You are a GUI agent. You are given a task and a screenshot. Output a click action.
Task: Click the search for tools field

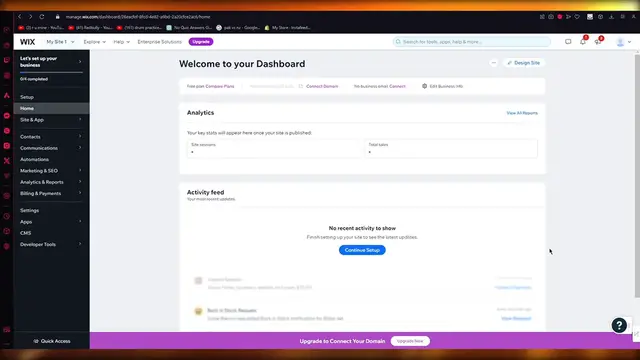471,42
